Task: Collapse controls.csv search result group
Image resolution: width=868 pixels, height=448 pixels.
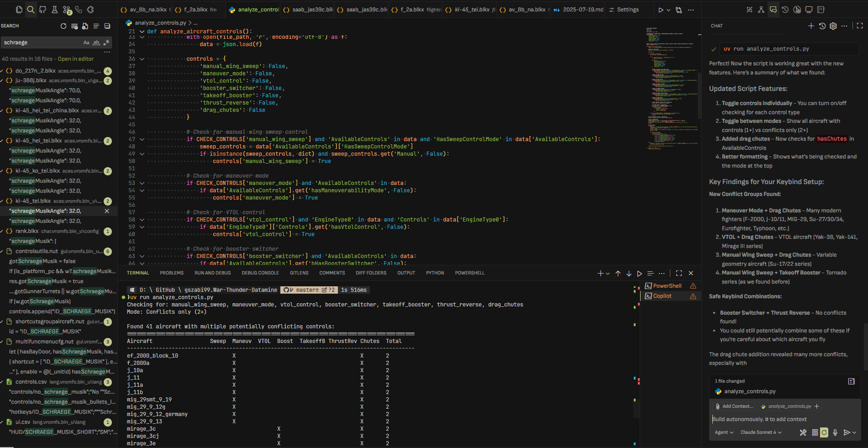Action: click(x=2, y=382)
